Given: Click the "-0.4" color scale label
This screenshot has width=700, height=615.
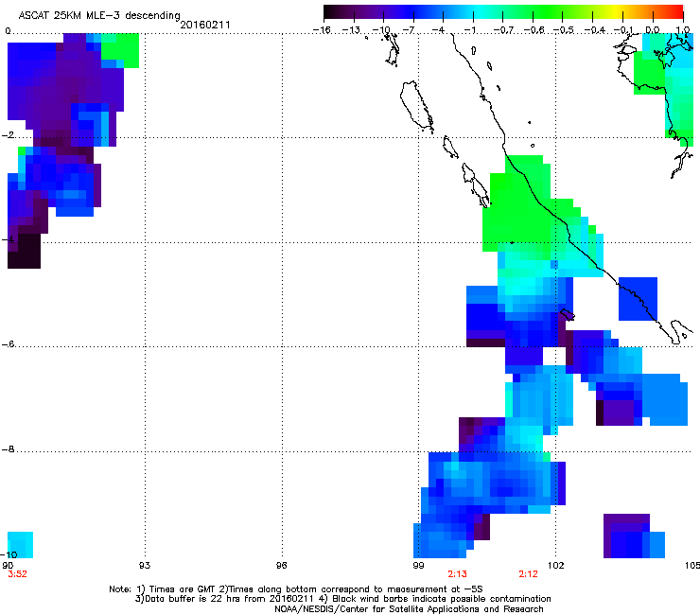Looking at the screenshot, I should tap(594, 30).
